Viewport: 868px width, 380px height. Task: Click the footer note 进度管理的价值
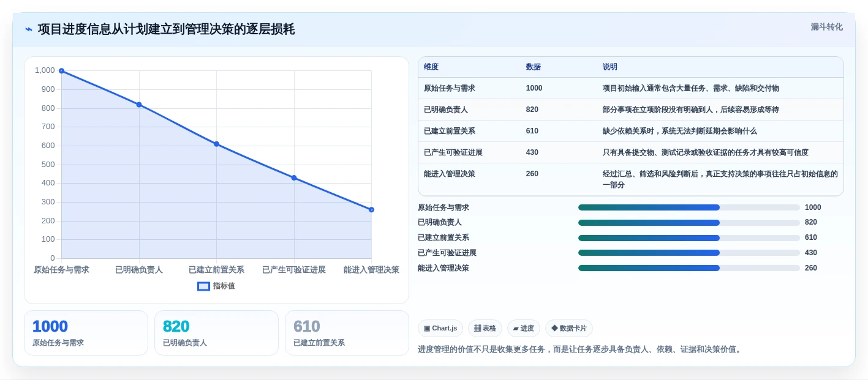[581, 349]
